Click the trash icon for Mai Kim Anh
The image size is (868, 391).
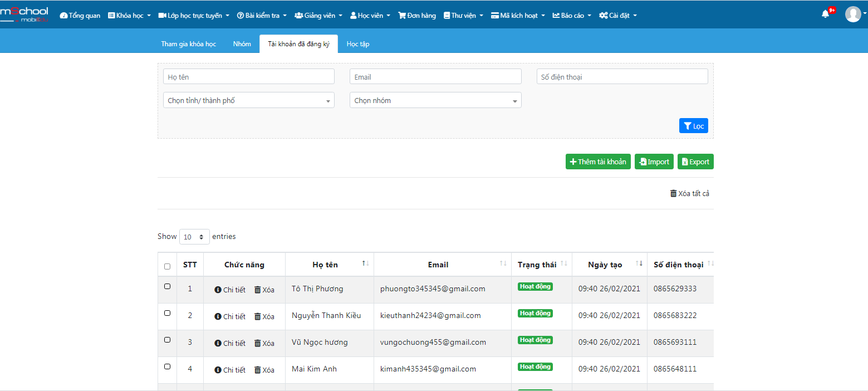pyautogui.click(x=257, y=370)
